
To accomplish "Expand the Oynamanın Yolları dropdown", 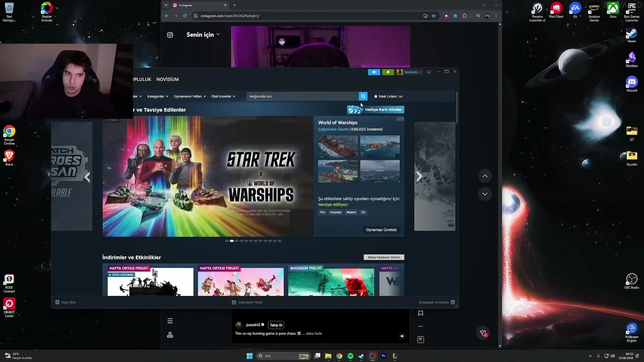I will point(190,96).
